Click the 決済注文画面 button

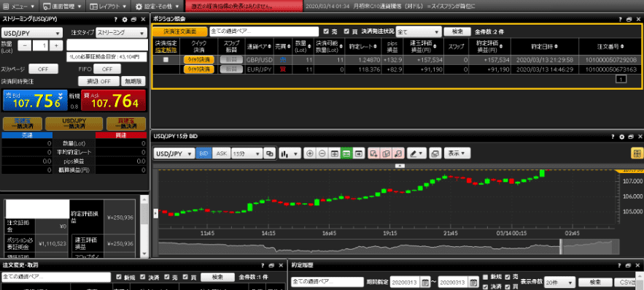pos(180,31)
